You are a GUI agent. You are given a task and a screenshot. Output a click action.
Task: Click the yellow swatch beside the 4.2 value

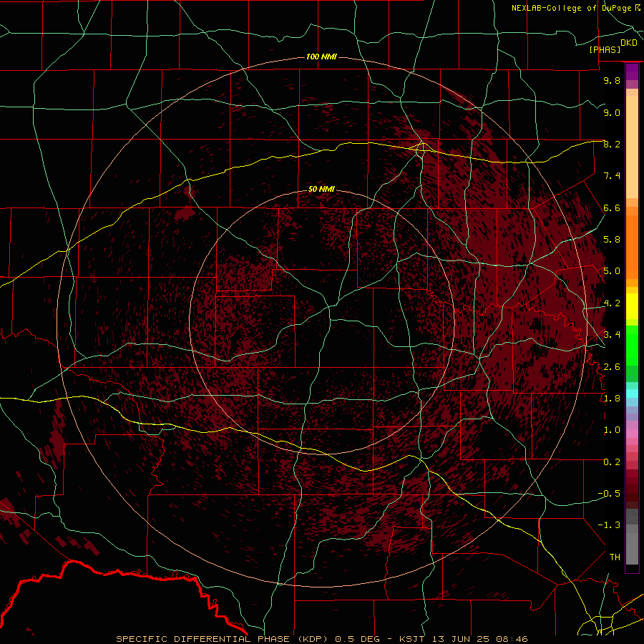(x=632, y=306)
